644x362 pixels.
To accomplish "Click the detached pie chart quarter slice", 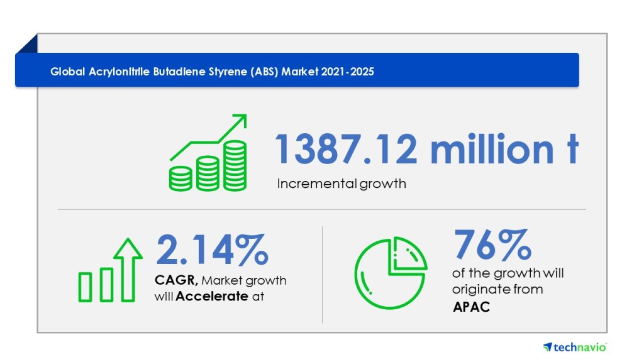I will (x=408, y=256).
